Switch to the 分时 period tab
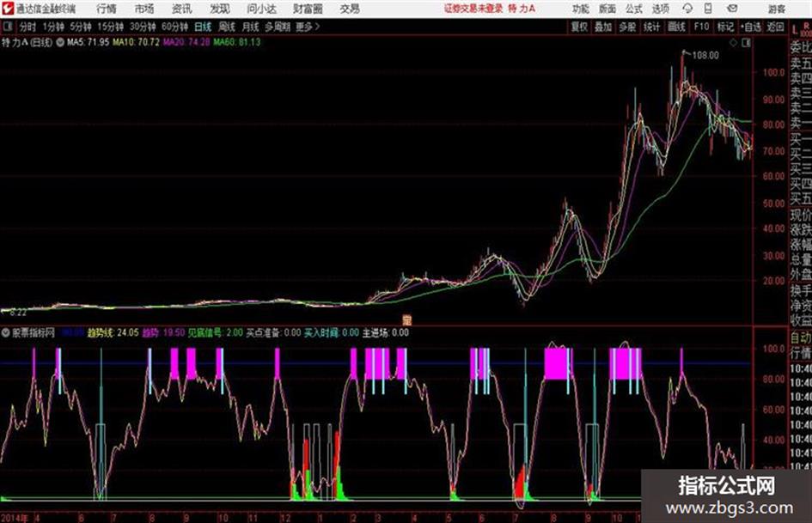Image resolution: width=812 pixels, height=523 pixels. click(x=27, y=27)
